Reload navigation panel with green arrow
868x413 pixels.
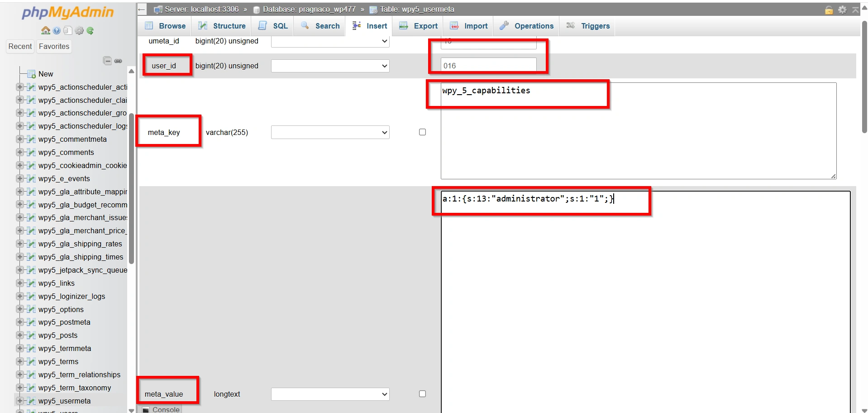pos(90,30)
